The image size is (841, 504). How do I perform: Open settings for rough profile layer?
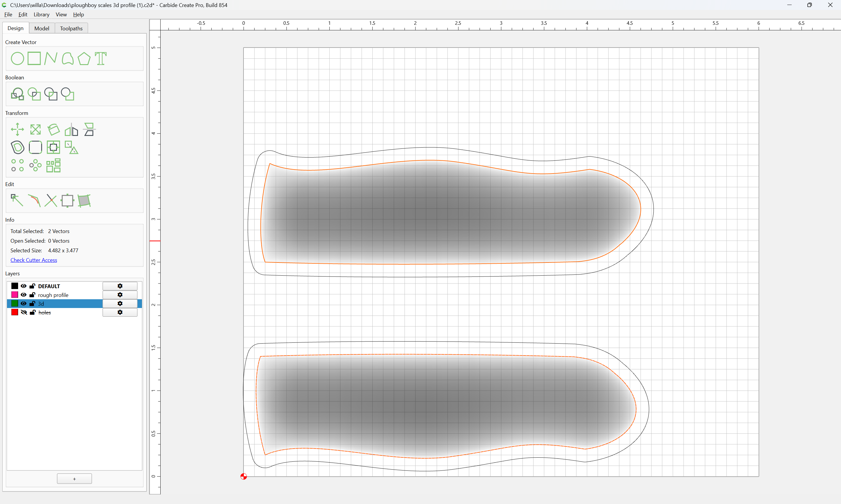[120, 295]
